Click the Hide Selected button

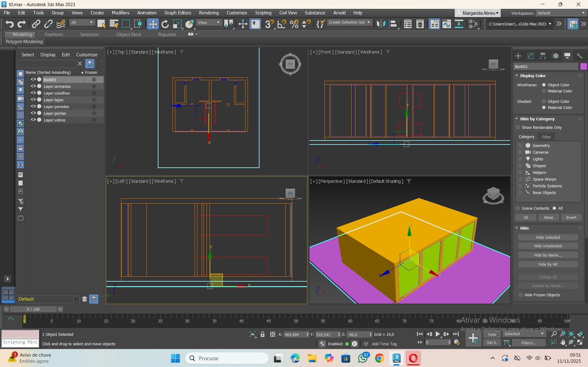tap(548, 237)
